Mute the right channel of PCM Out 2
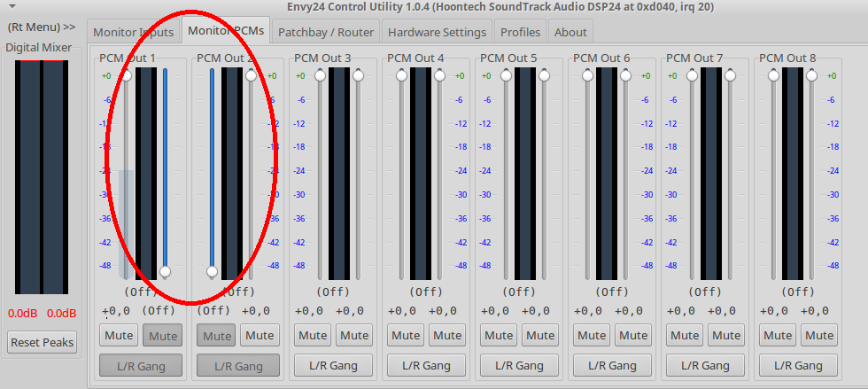868x389 pixels. pyautogui.click(x=260, y=335)
